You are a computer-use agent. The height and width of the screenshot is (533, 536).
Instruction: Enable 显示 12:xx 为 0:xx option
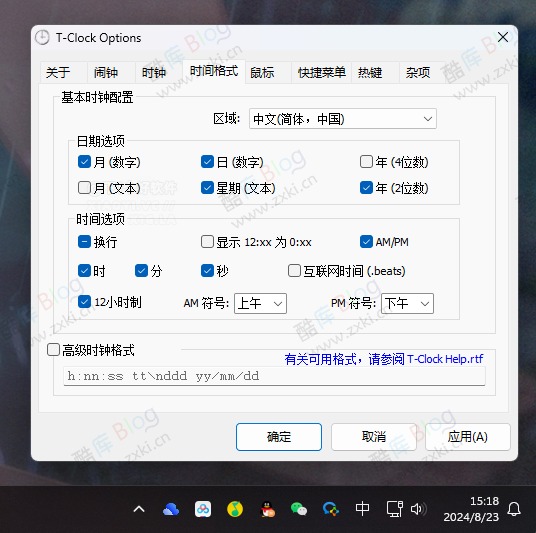207,242
